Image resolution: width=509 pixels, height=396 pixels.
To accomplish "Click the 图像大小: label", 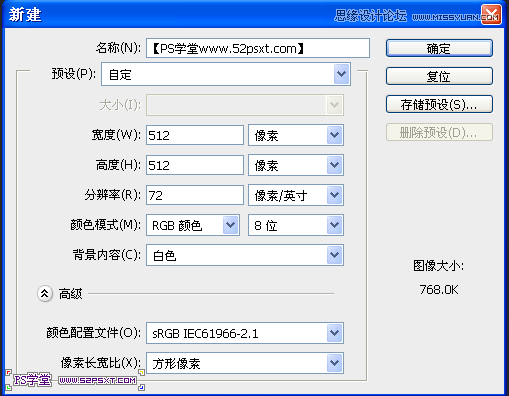I will (438, 266).
